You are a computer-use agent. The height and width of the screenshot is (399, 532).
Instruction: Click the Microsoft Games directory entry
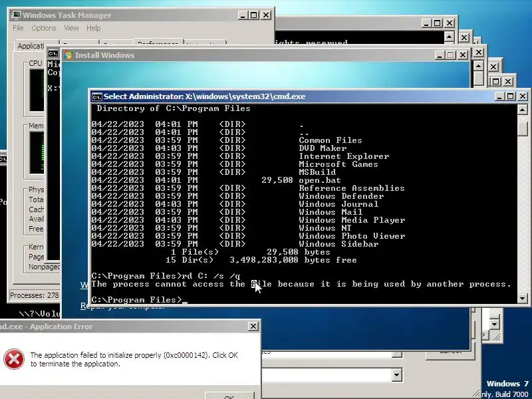tap(338, 164)
